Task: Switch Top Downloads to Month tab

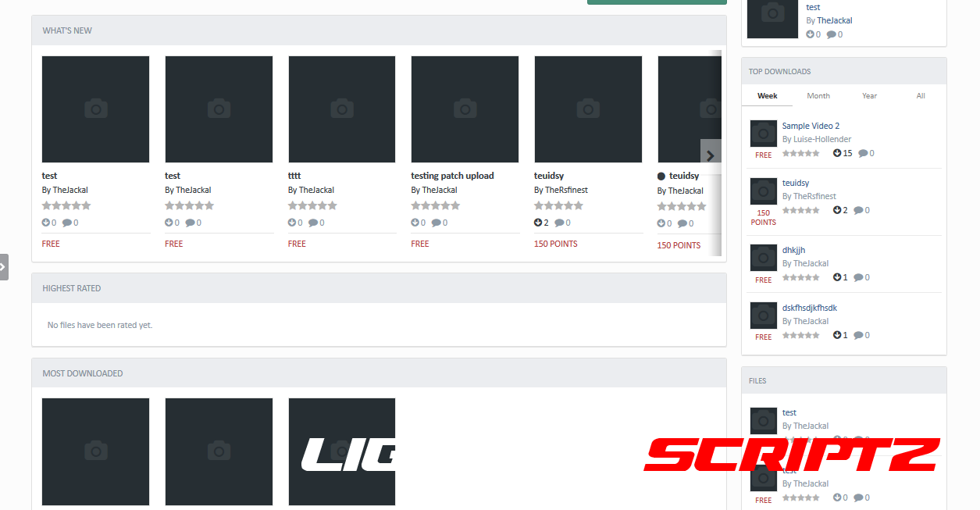Action: point(818,95)
